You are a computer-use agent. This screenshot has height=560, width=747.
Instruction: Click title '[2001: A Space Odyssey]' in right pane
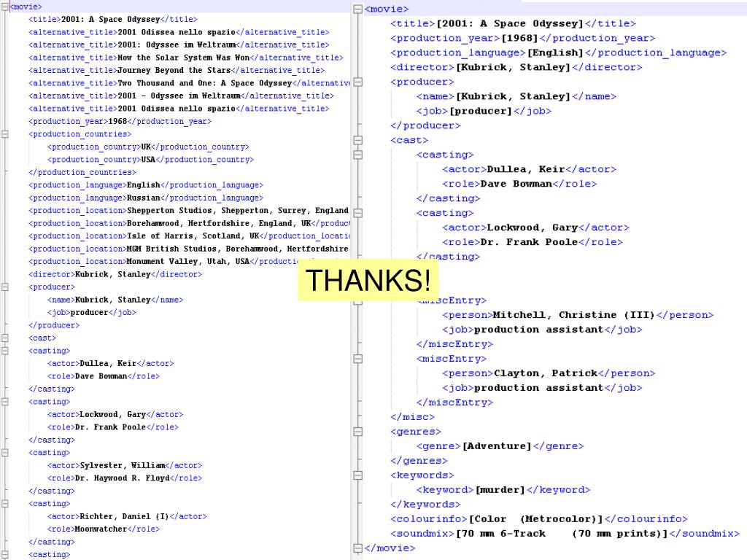[x=513, y=24]
